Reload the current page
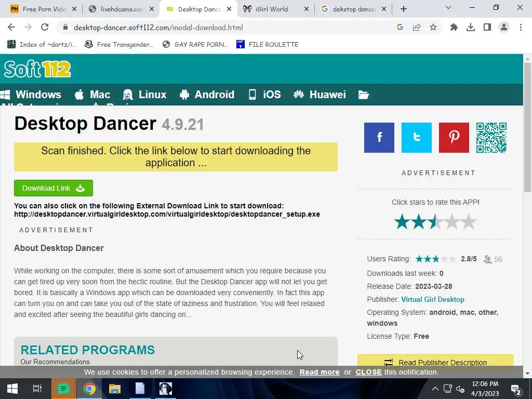Viewport: 532px width, 399px height. tap(45, 28)
